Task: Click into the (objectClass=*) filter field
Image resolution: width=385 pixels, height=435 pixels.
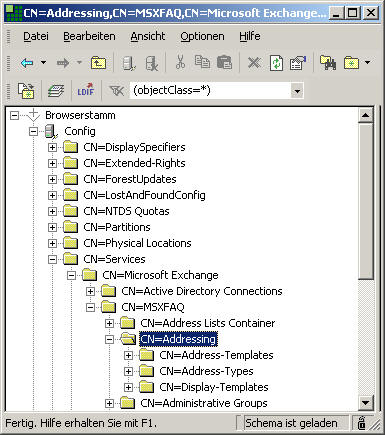Action: click(x=210, y=90)
